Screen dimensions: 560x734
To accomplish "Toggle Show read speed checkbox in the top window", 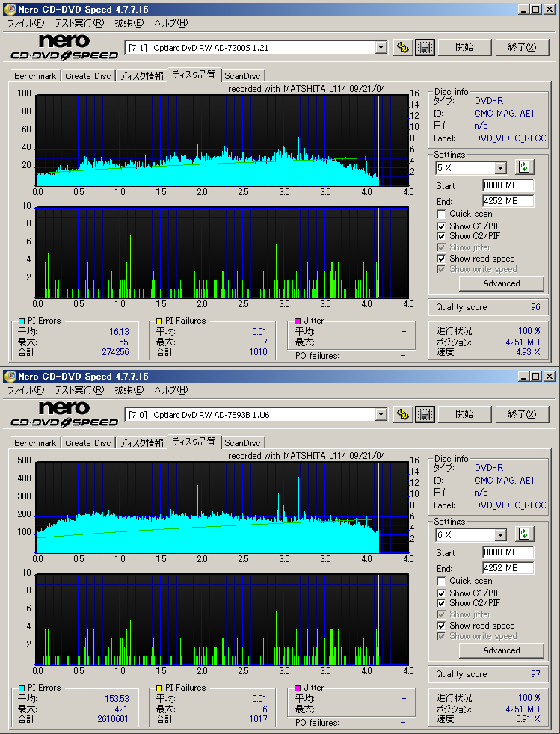I will tap(441, 259).
